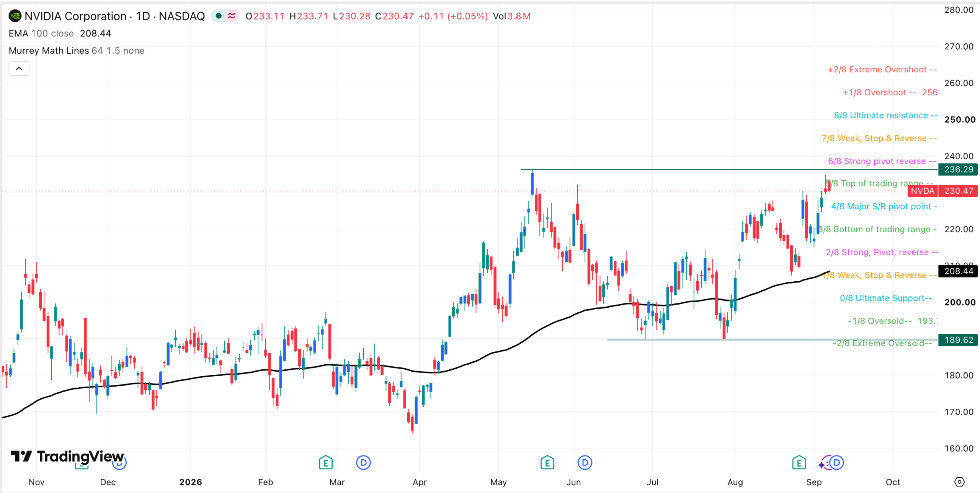980x493 pixels.
Task: Open the June dividend D marker
Action: (x=585, y=463)
